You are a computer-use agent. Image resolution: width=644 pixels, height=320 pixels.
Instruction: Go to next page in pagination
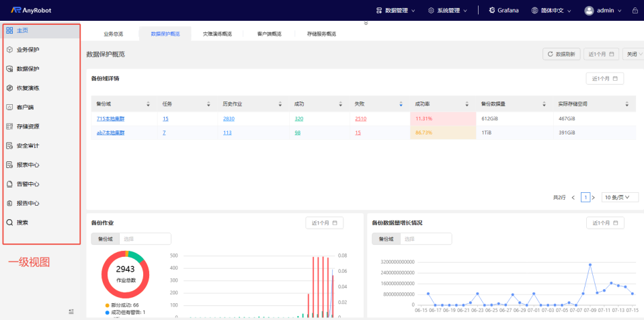[593, 198]
